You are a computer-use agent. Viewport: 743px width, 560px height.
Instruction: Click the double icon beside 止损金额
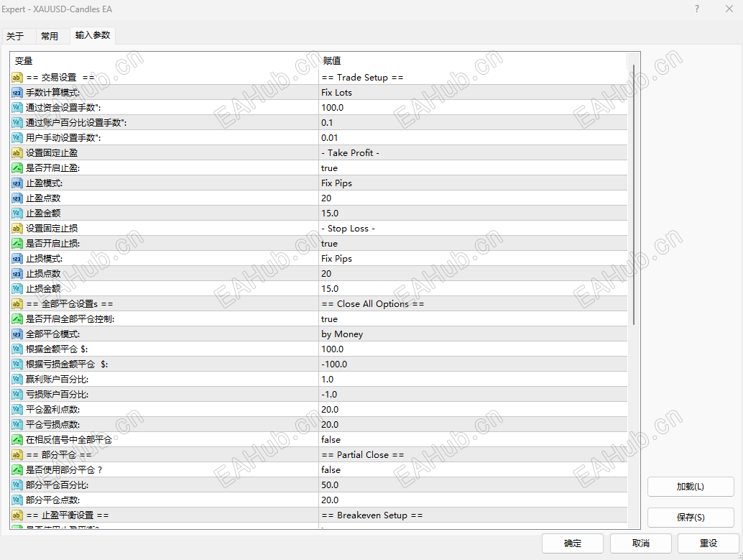(x=17, y=289)
